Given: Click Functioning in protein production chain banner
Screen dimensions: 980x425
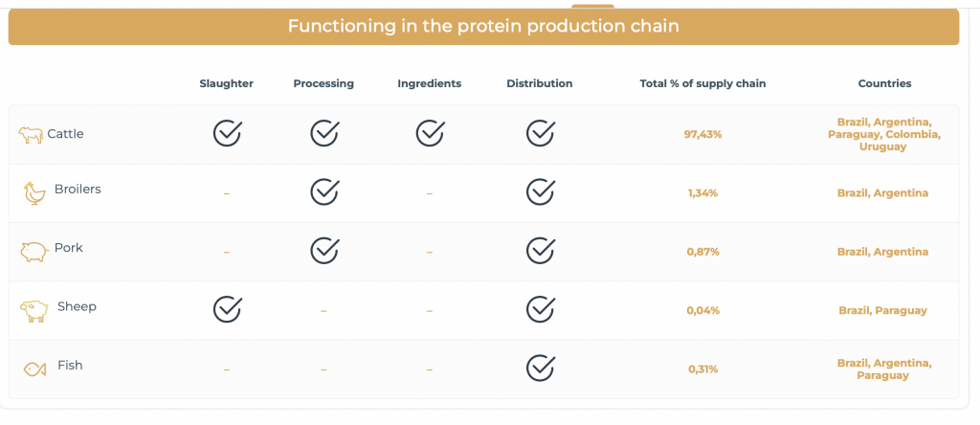Looking at the screenshot, I should point(483,26).
